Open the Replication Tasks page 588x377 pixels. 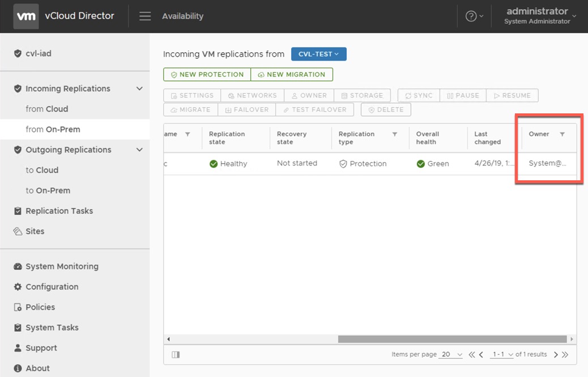coord(59,211)
